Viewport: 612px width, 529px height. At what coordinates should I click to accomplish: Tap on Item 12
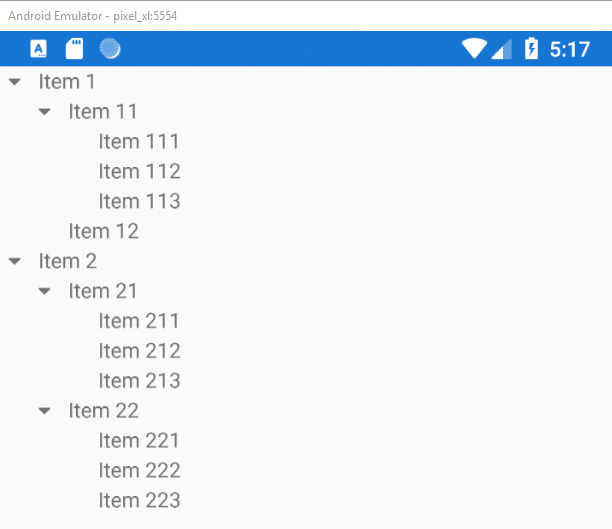103,231
